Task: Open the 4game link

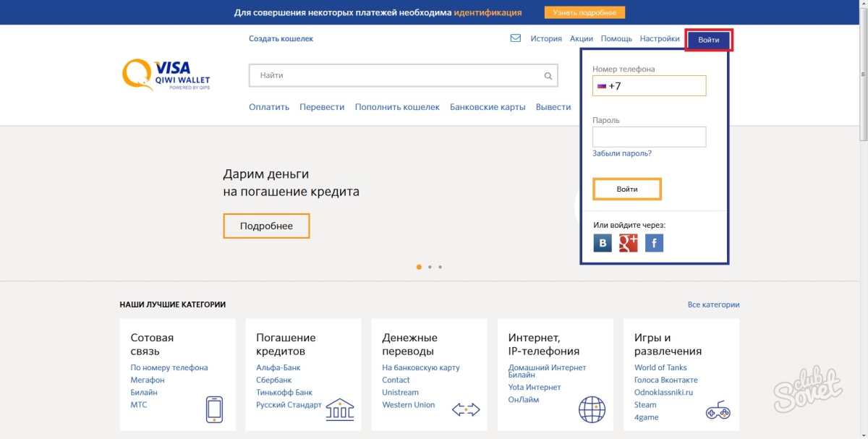Action: click(x=647, y=417)
